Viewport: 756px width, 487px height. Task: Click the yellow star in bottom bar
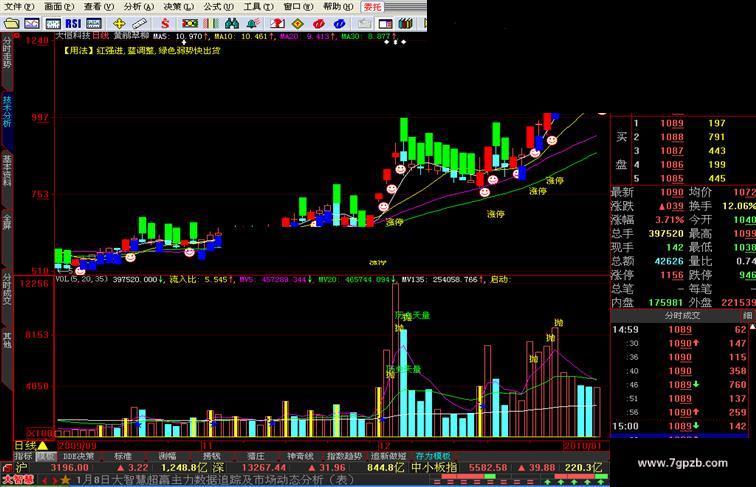tap(65, 480)
